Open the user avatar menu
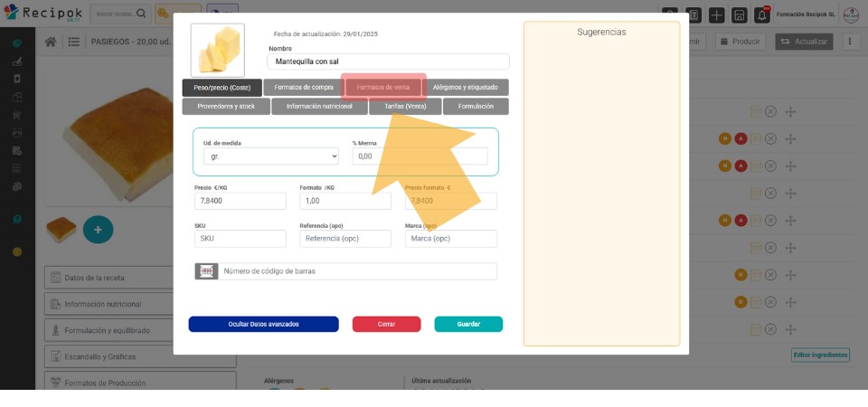This screenshot has height=407, width=868. [x=851, y=14]
